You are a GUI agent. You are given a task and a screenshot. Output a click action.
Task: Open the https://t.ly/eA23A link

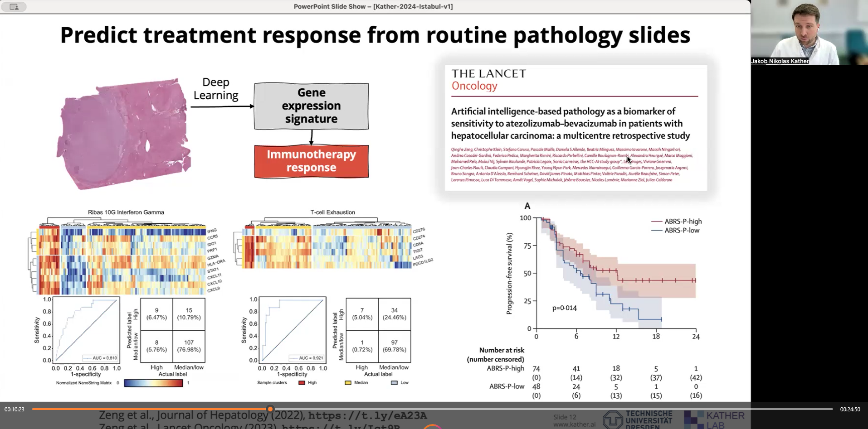pos(368,415)
